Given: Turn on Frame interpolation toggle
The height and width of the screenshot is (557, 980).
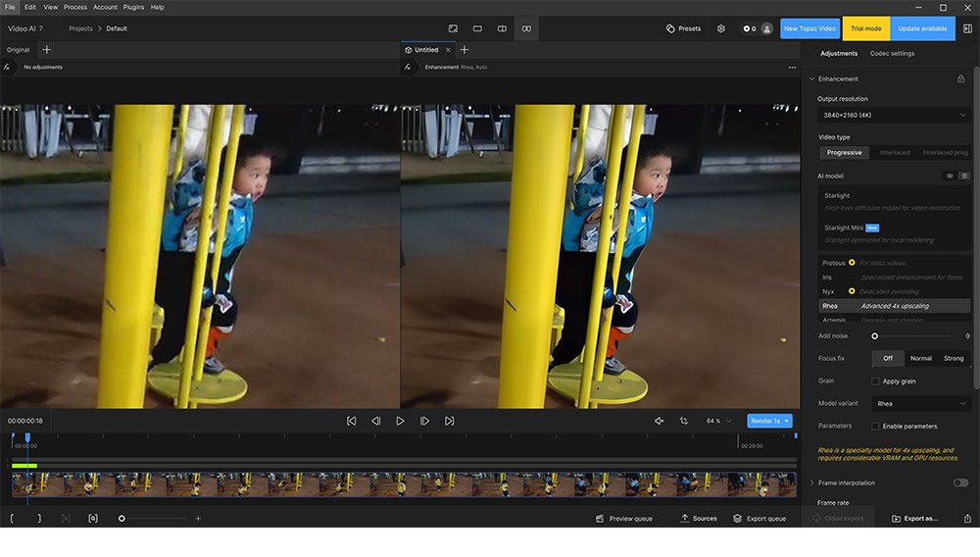Looking at the screenshot, I should coord(960,482).
